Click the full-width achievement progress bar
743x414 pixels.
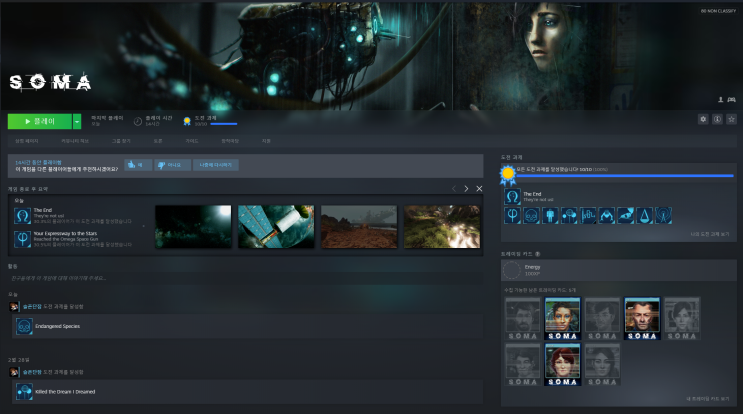point(625,176)
